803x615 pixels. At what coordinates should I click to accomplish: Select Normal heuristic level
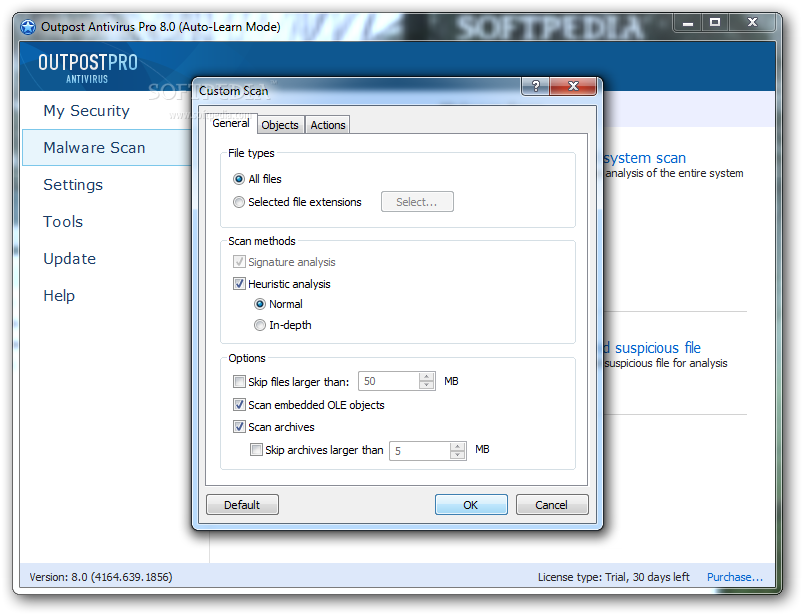(260, 304)
